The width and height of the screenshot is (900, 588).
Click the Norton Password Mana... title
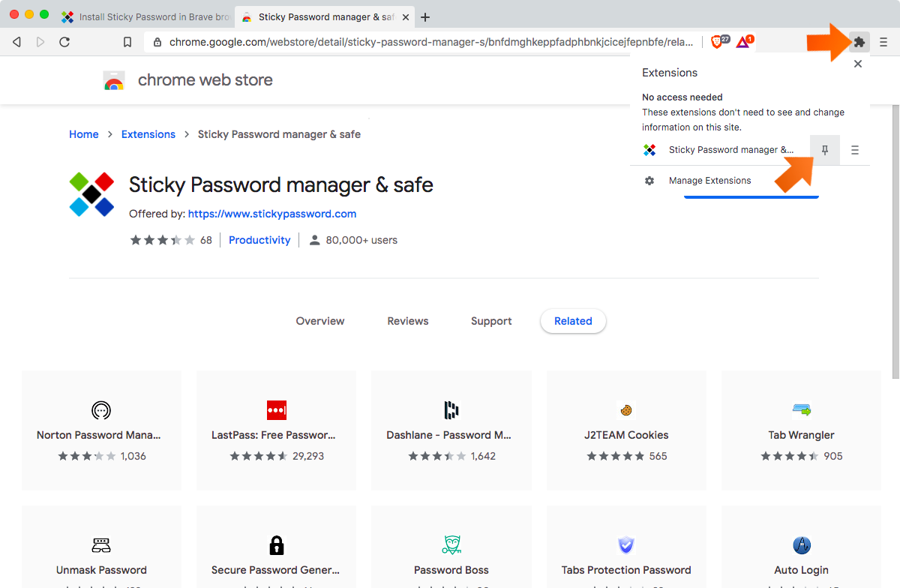coord(99,435)
